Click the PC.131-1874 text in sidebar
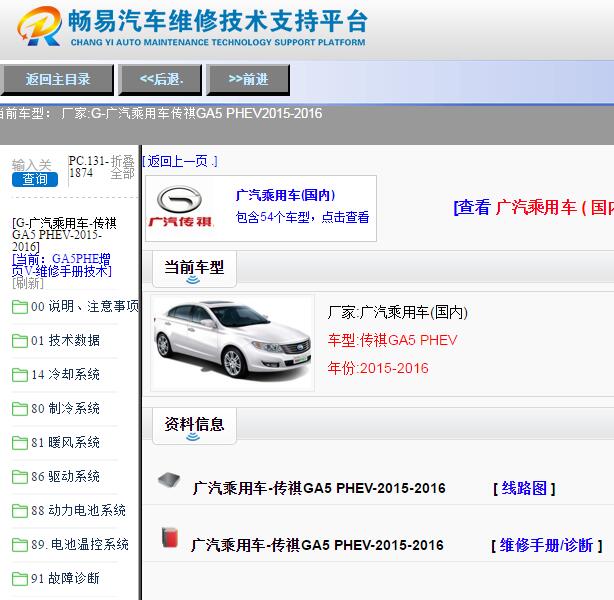The image size is (614, 600). 88,167
